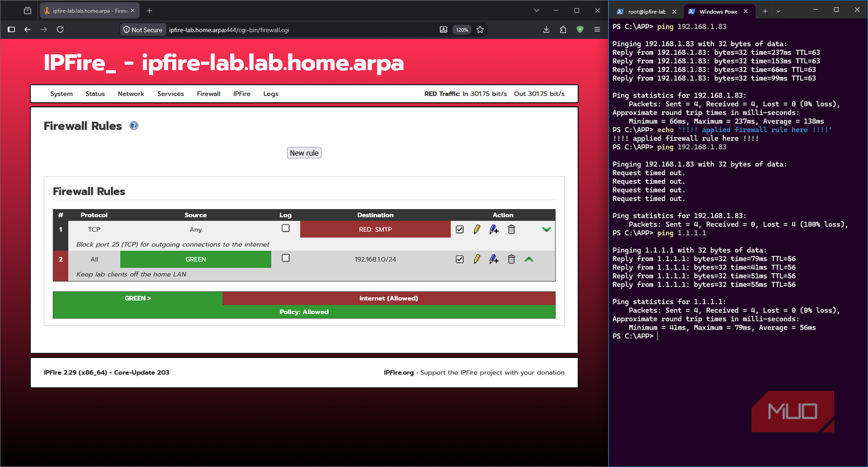Image resolution: width=868 pixels, height=467 pixels.
Task: Disable rule 1 via enabled checkbox
Action: click(x=460, y=230)
